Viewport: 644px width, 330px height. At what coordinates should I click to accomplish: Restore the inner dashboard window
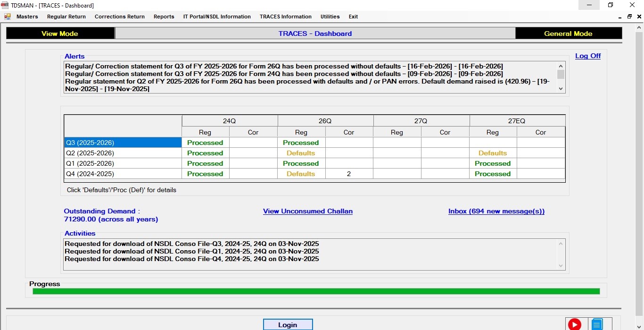(x=629, y=17)
